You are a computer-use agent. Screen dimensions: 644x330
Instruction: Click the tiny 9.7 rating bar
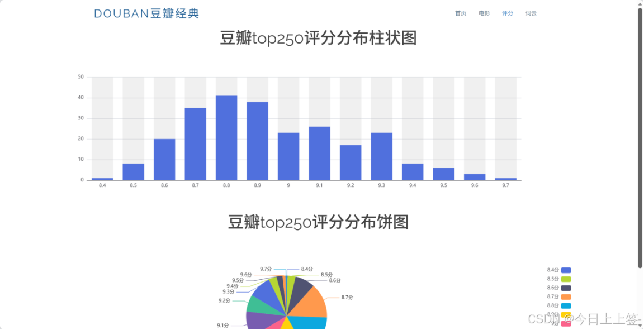(x=505, y=179)
